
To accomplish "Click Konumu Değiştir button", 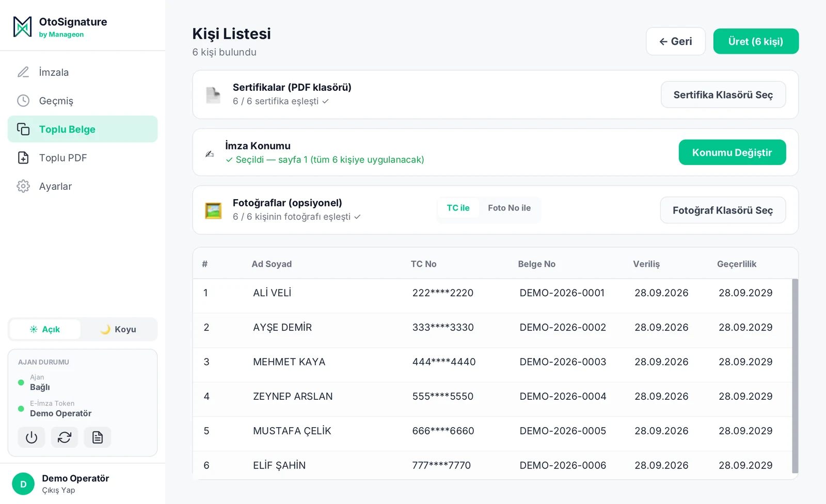I will tap(732, 152).
